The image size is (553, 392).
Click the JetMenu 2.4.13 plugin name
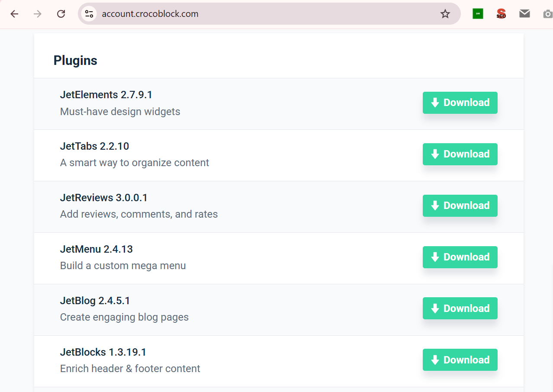pyautogui.click(x=96, y=249)
